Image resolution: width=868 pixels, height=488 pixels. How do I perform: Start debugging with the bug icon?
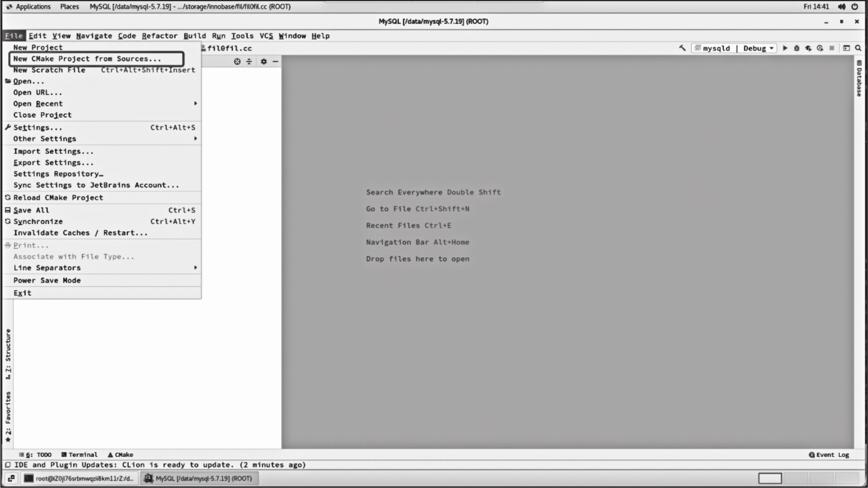point(797,48)
